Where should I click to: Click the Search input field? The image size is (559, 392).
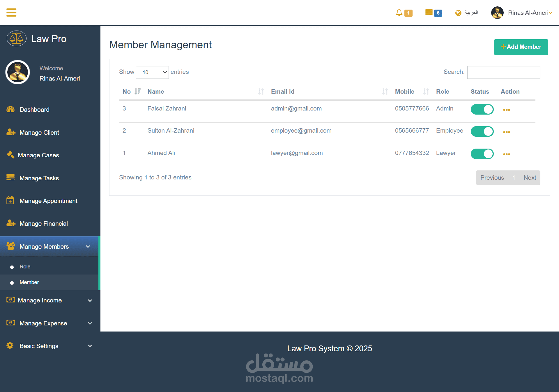pos(503,72)
